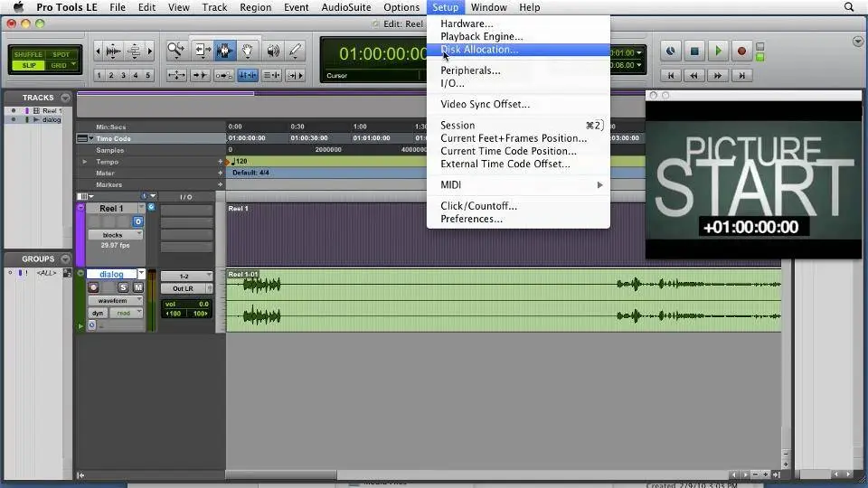Select the Zoomer tool
The image size is (868, 488).
coord(176,51)
